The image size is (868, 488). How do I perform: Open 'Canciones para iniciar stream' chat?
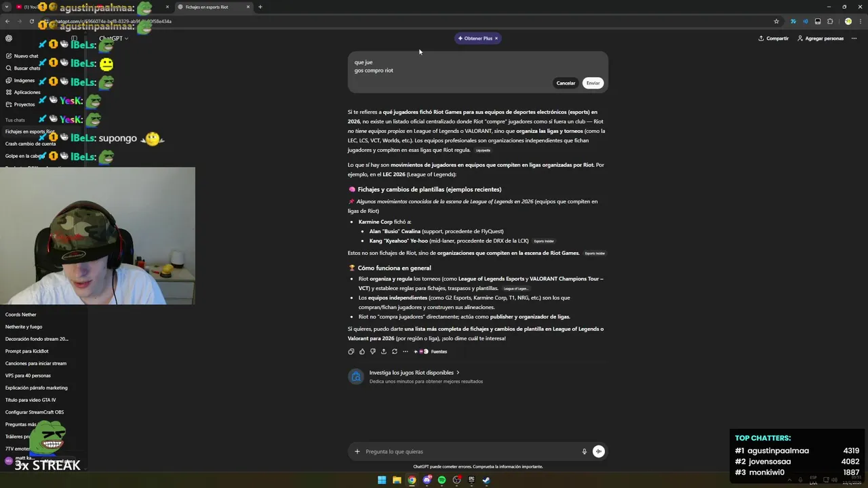[x=36, y=363]
